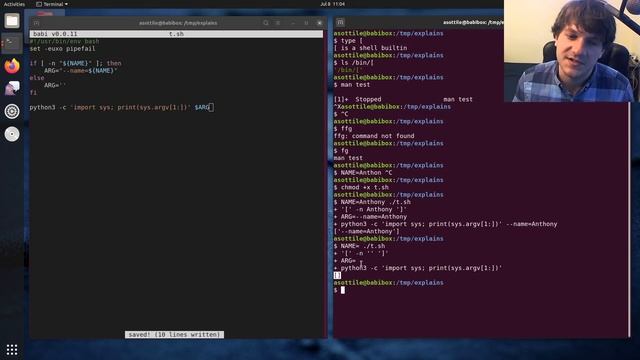Open new tab in right terminal window
Viewport: 640px width, 360px height.
click(x=340, y=22)
